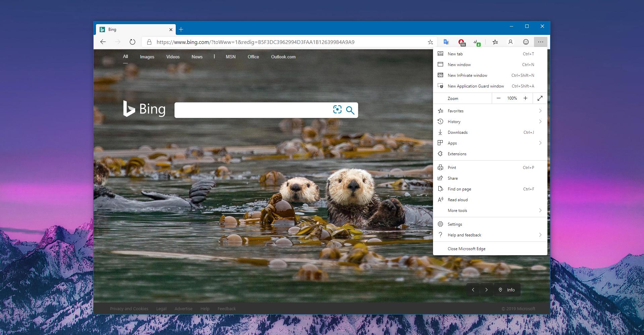Select New InPrivate window menu item
The width and height of the screenshot is (644, 335).
click(x=467, y=75)
